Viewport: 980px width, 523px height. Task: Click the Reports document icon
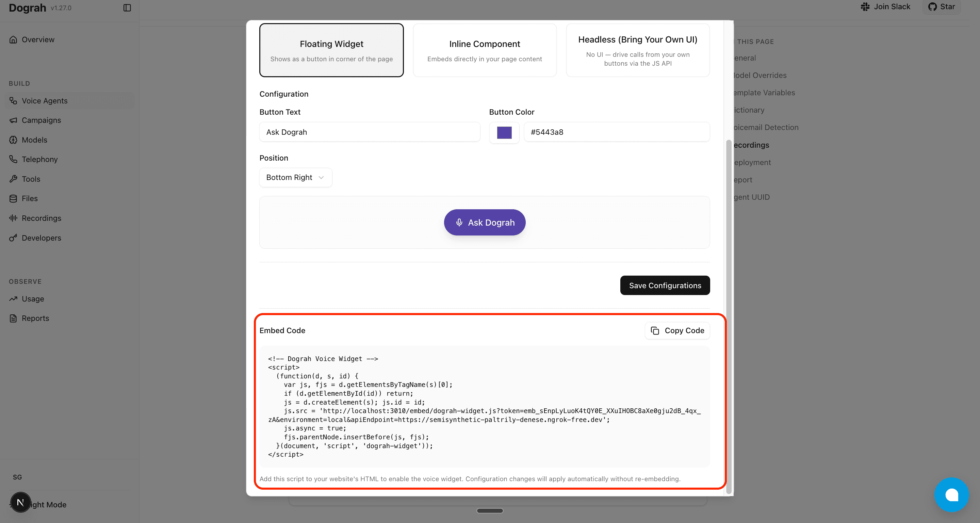point(13,318)
